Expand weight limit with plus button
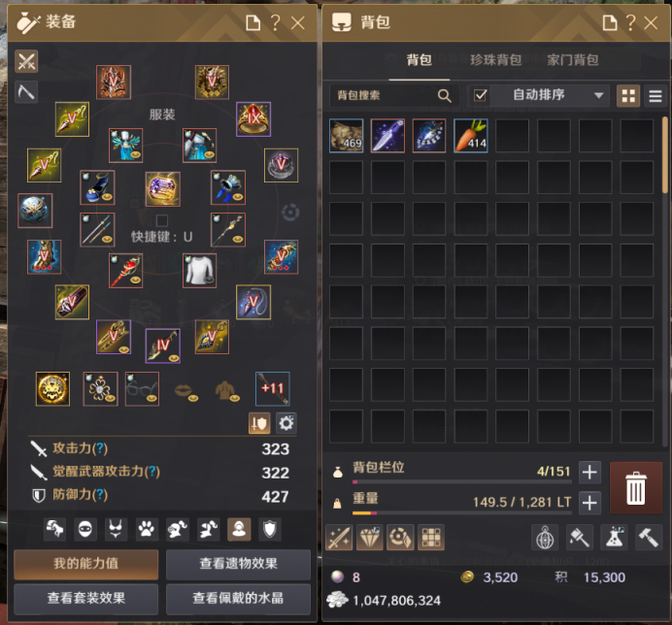This screenshot has width=672, height=625. pos(589,503)
